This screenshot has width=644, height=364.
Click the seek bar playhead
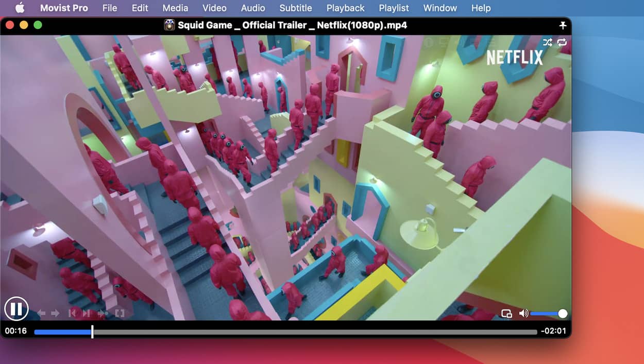92,332
